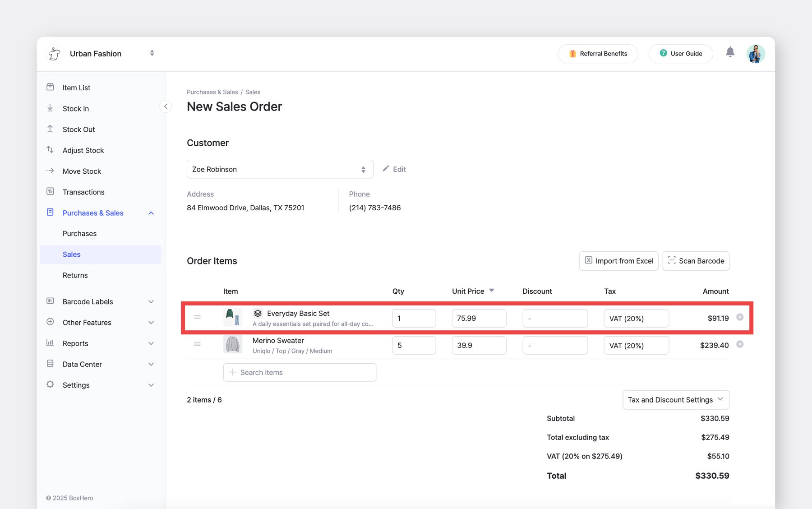Click the Stock Out sidebar icon
812x509 pixels.
[x=50, y=129]
